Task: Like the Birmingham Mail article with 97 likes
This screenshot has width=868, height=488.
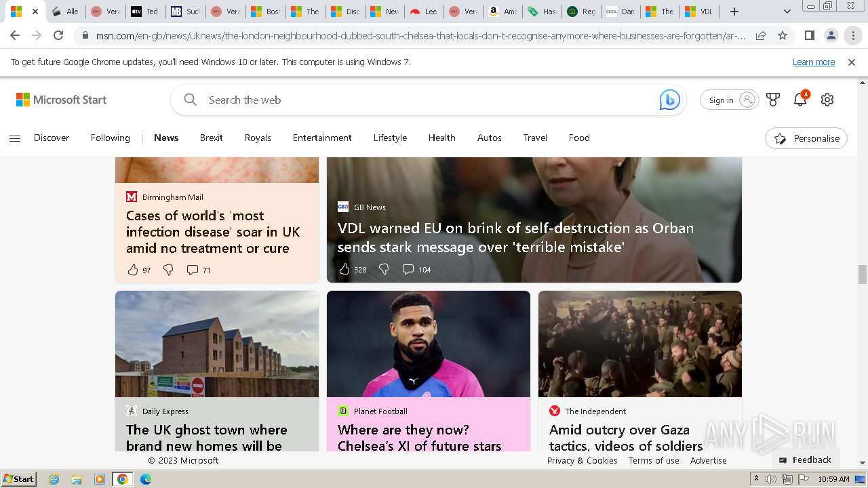Action: point(133,270)
